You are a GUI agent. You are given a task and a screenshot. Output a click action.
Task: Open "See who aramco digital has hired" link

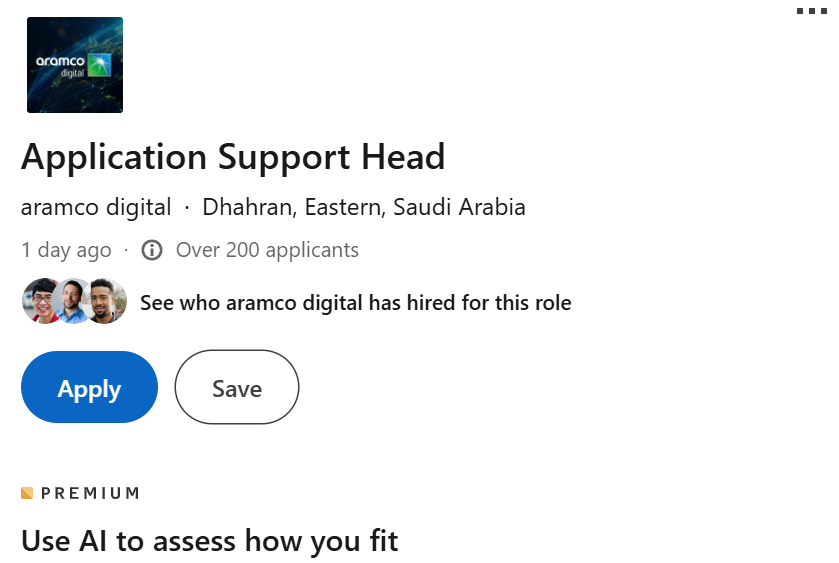(x=356, y=303)
